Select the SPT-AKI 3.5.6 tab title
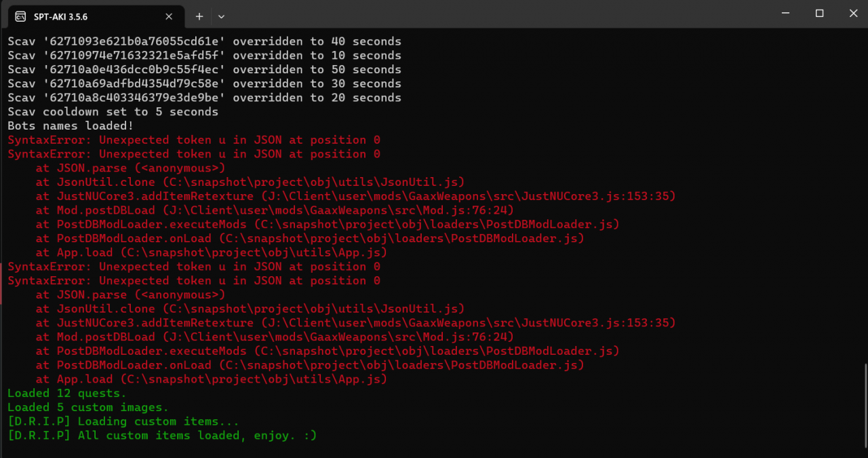This screenshot has height=458, width=868. pos(60,16)
